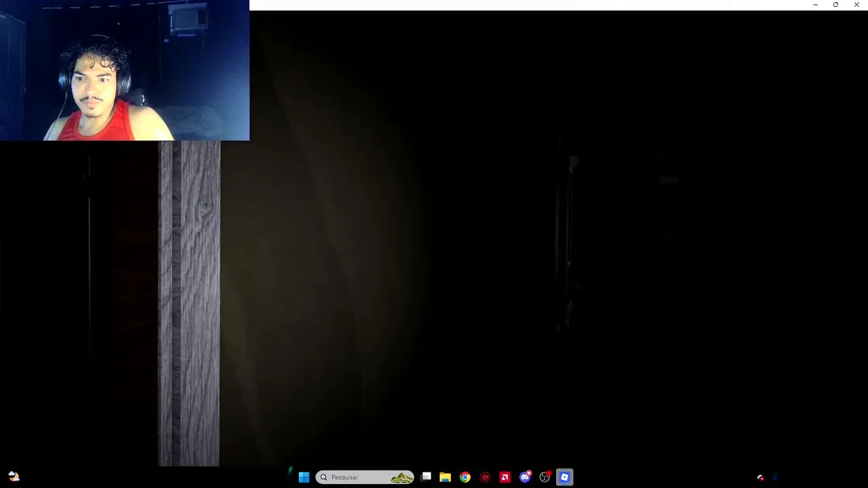Screen dimensions: 868x488
Task: Click the search highlight image in Pesquisar box
Action: tap(401, 478)
